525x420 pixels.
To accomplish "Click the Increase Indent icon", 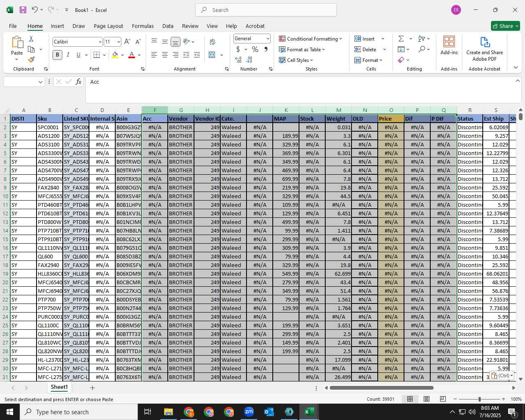I will tap(197, 55).
